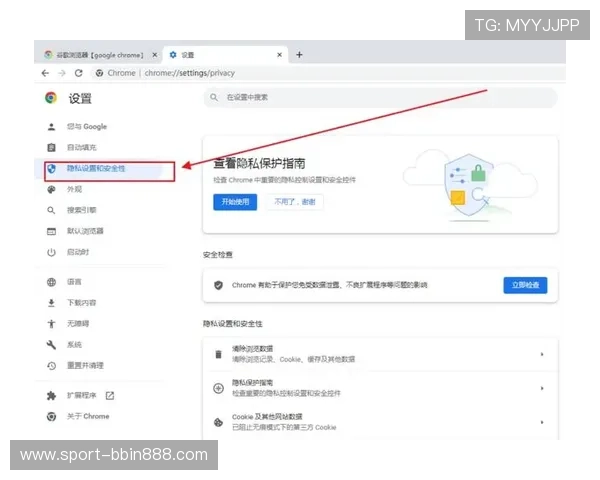The image size is (600, 480).
Task: Click the window icon for 默认浏览器
Action: tap(51, 231)
